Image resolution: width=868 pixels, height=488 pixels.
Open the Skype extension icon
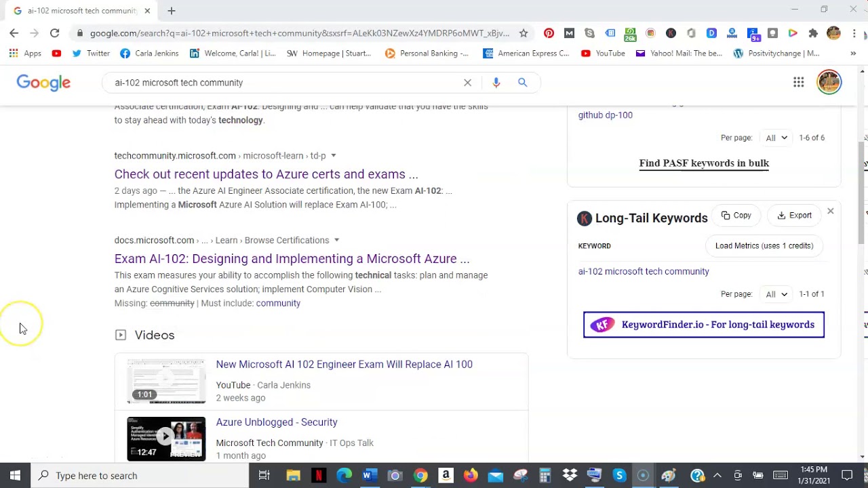pos(589,33)
